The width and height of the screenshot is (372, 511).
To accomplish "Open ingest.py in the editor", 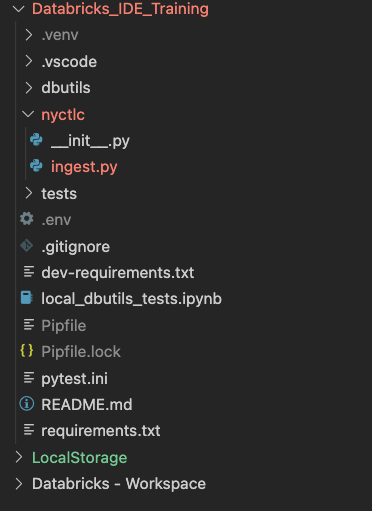I will pos(84,167).
